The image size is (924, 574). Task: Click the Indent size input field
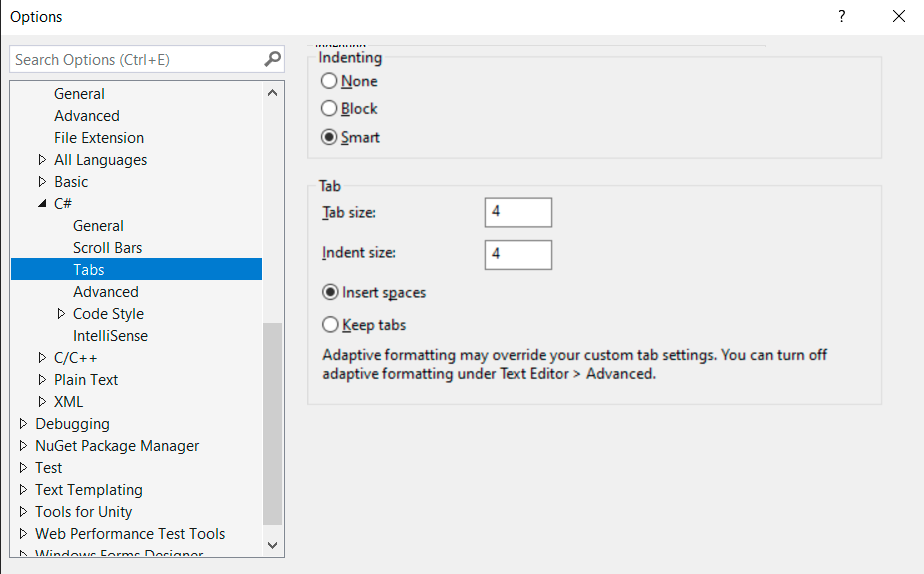[518, 255]
